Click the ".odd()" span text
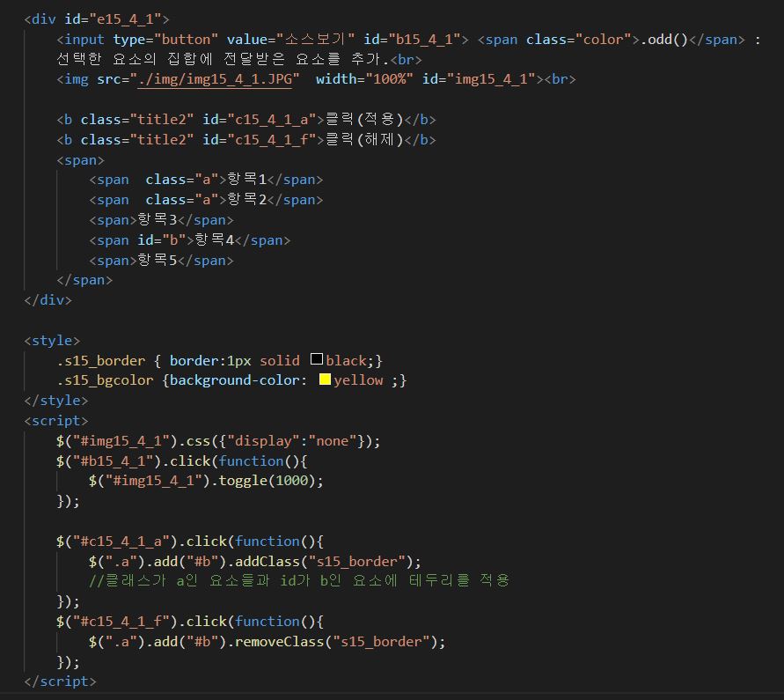The height and width of the screenshot is (700, 784). [x=664, y=39]
